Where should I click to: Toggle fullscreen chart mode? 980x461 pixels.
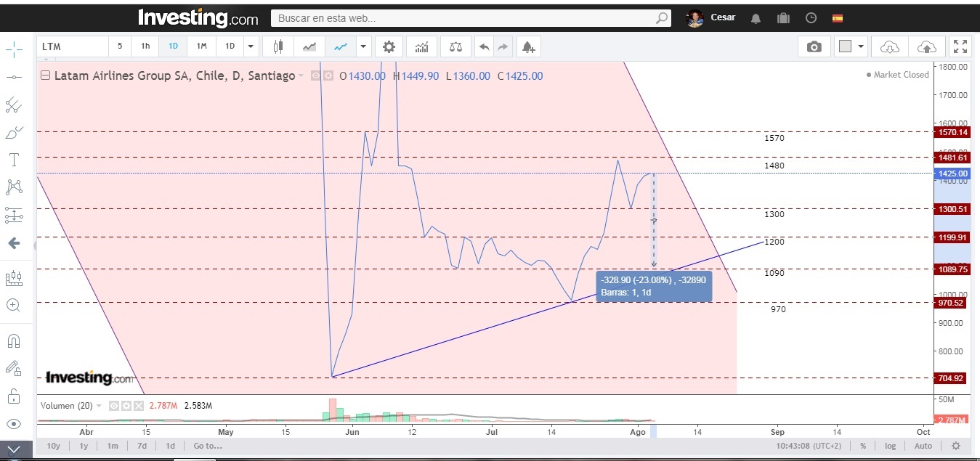[960, 46]
